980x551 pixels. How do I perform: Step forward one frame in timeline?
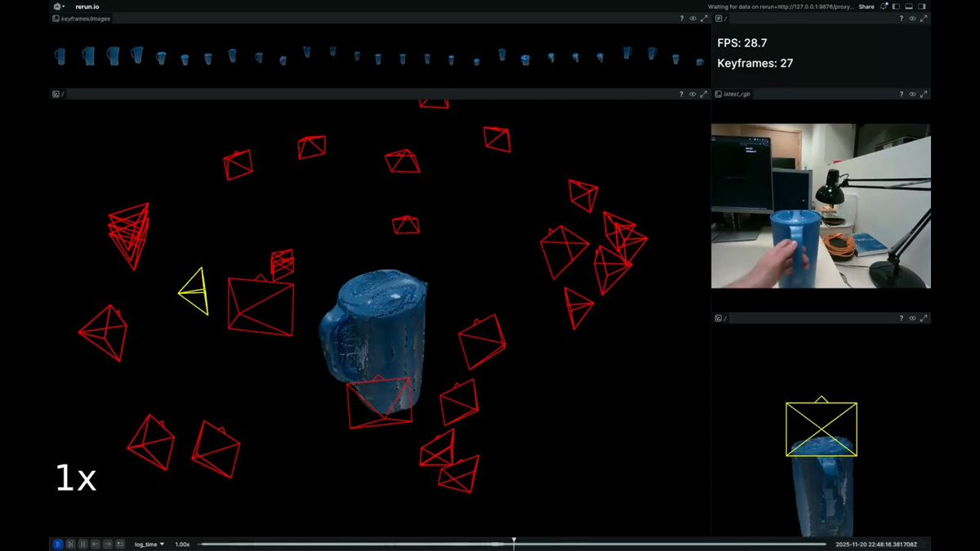tap(107, 544)
